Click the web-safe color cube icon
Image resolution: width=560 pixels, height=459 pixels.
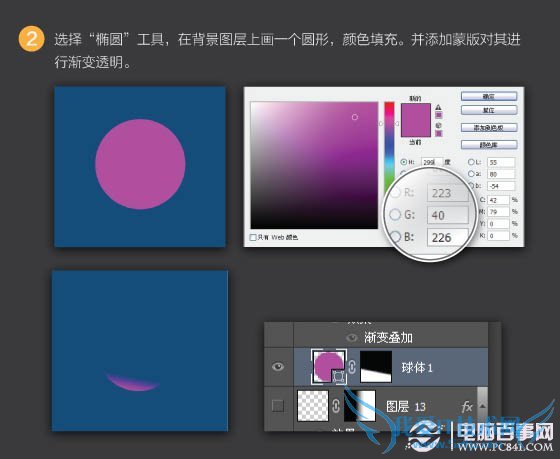coord(439,125)
